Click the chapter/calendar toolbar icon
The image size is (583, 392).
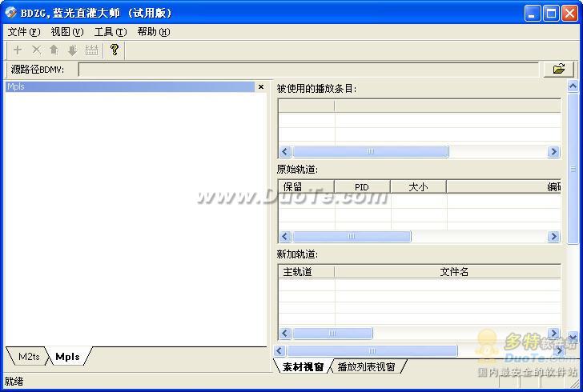pyautogui.click(x=91, y=50)
